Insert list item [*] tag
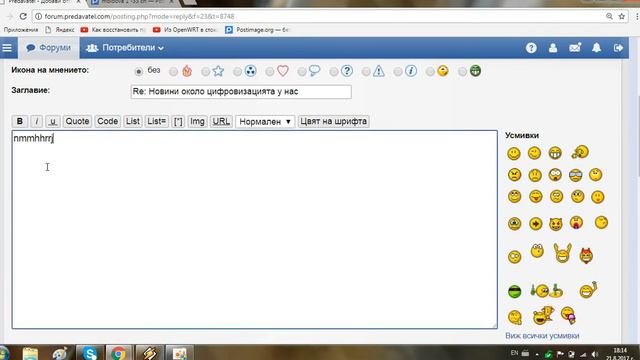 178,121
